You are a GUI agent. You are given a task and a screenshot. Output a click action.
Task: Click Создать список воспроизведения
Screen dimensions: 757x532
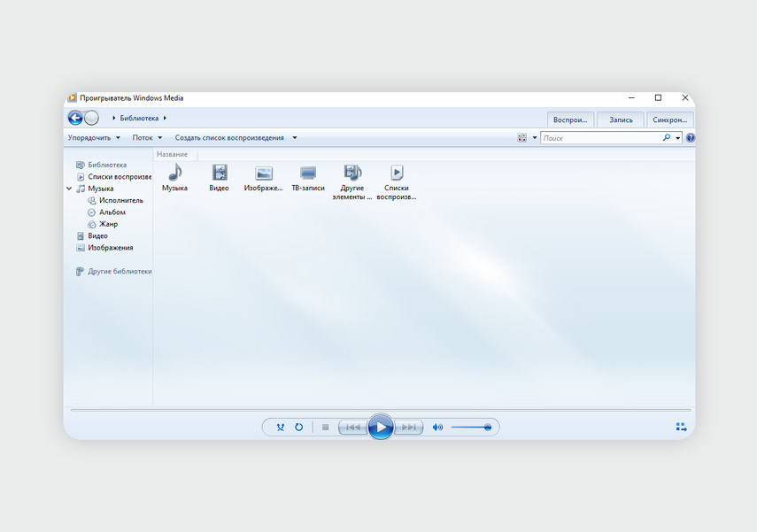(229, 137)
